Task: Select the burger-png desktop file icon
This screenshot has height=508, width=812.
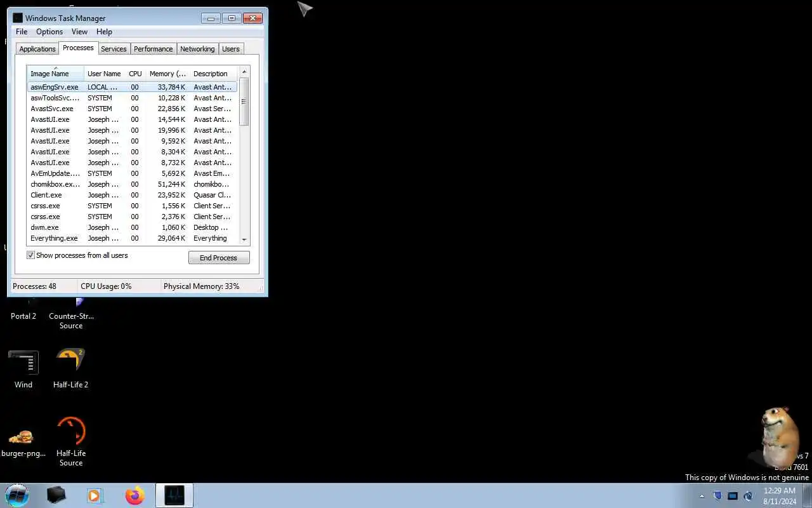Action: (x=23, y=441)
